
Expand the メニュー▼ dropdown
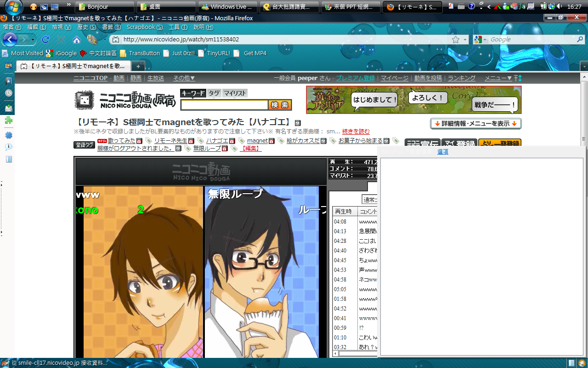coord(498,78)
